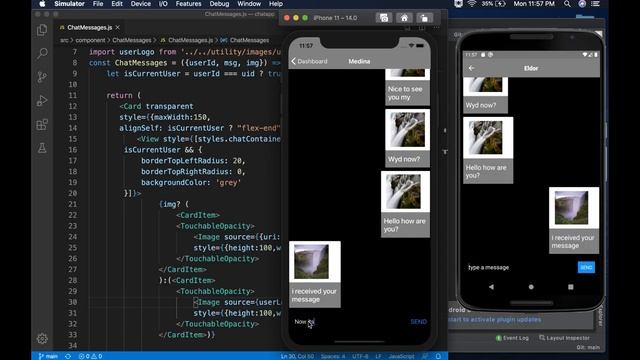Tap the 'I received your message' image on Android

coord(571,208)
